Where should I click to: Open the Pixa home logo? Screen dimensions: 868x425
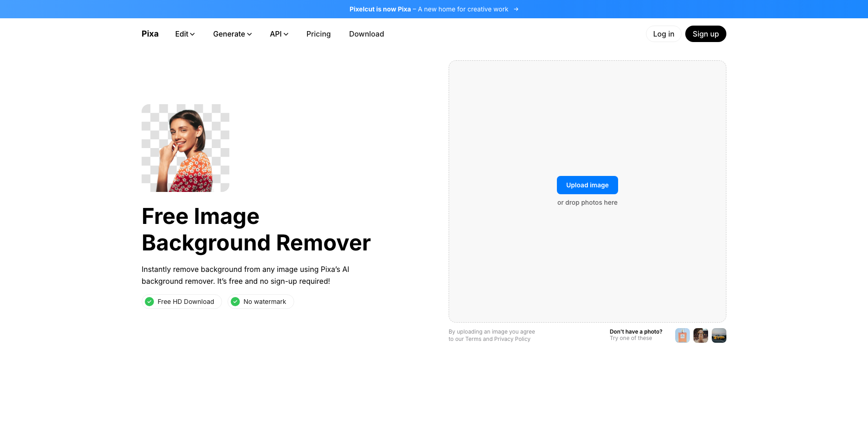[x=150, y=34]
